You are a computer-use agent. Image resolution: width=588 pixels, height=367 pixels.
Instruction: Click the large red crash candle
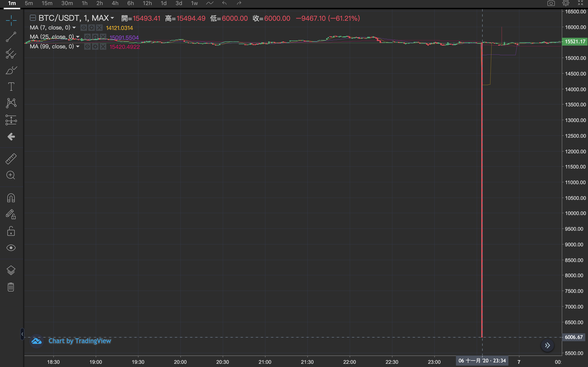click(x=482, y=190)
